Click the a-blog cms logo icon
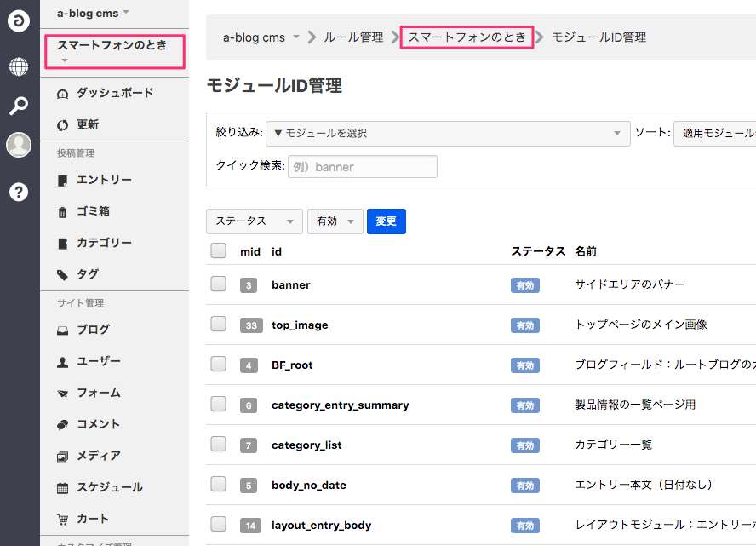 point(19,22)
